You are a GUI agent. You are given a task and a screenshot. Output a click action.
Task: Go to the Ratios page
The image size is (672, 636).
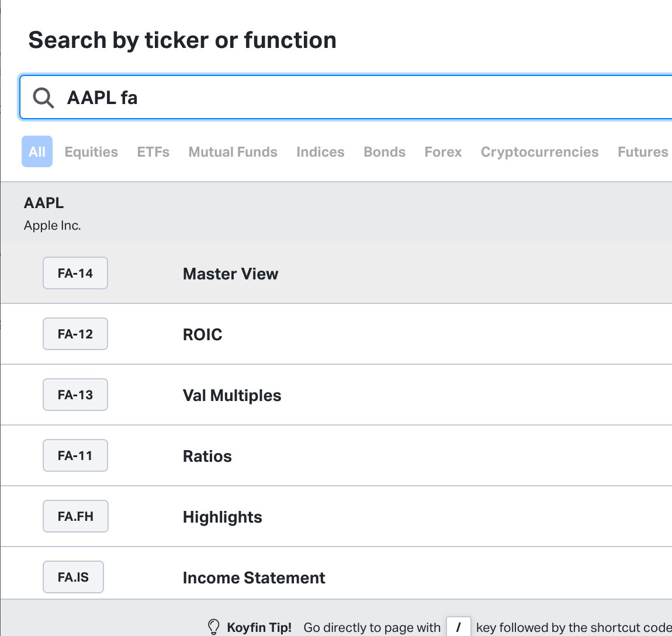click(337, 456)
